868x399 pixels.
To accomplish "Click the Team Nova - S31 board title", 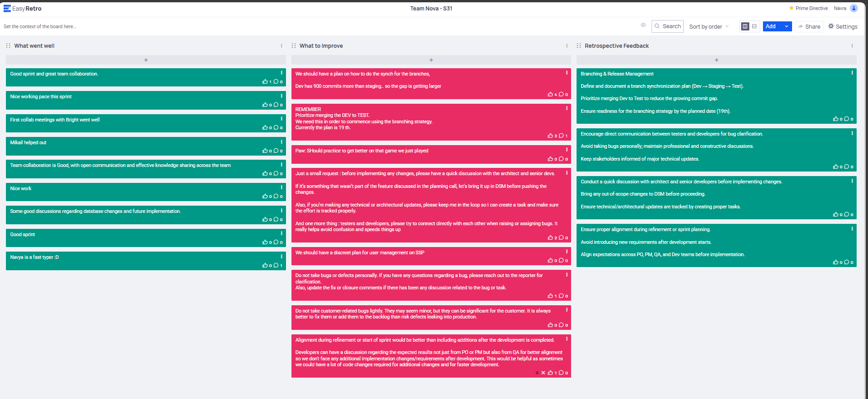I will pyautogui.click(x=431, y=8).
